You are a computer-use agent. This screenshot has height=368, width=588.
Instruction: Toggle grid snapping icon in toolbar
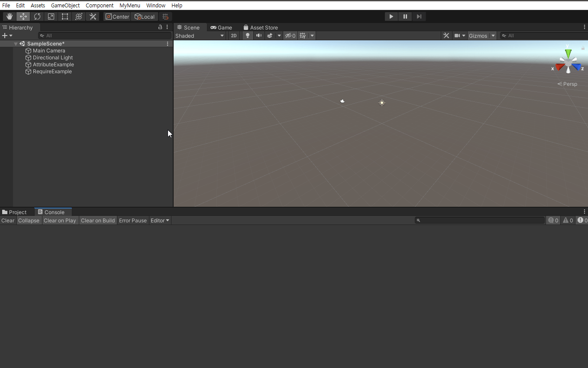165,16
